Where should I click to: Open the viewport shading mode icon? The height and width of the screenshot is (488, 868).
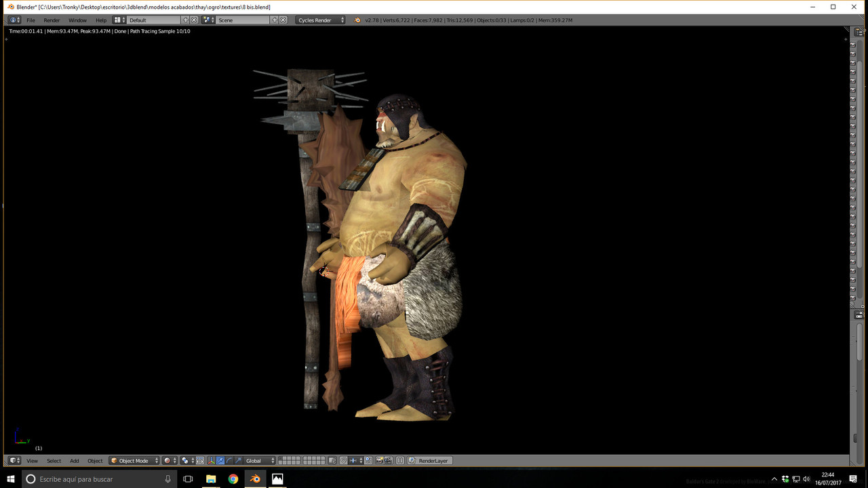(x=169, y=461)
